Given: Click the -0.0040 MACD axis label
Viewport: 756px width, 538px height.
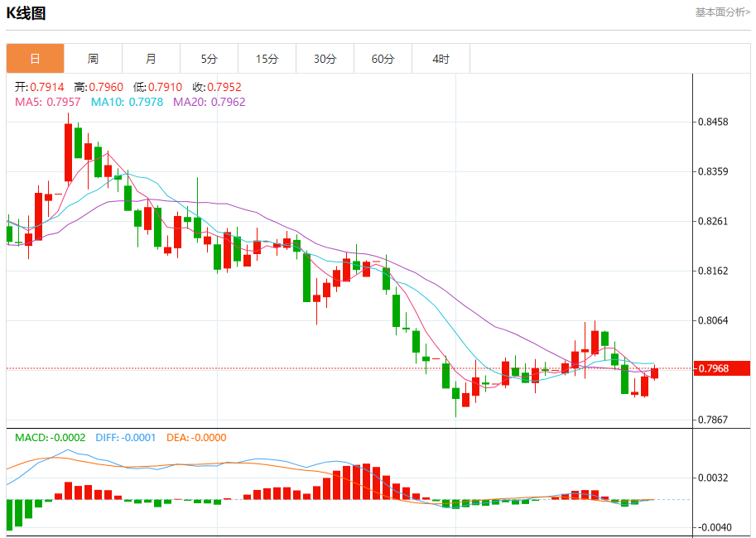Looking at the screenshot, I should tap(714, 527).
